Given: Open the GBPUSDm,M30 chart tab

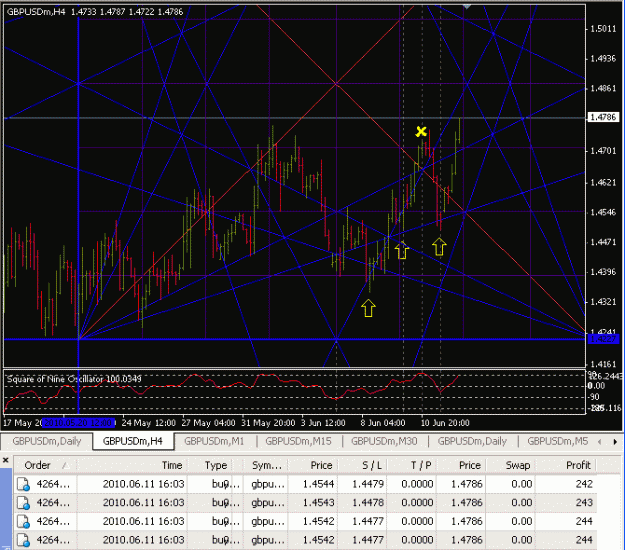Looking at the screenshot, I should click(x=384, y=441).
